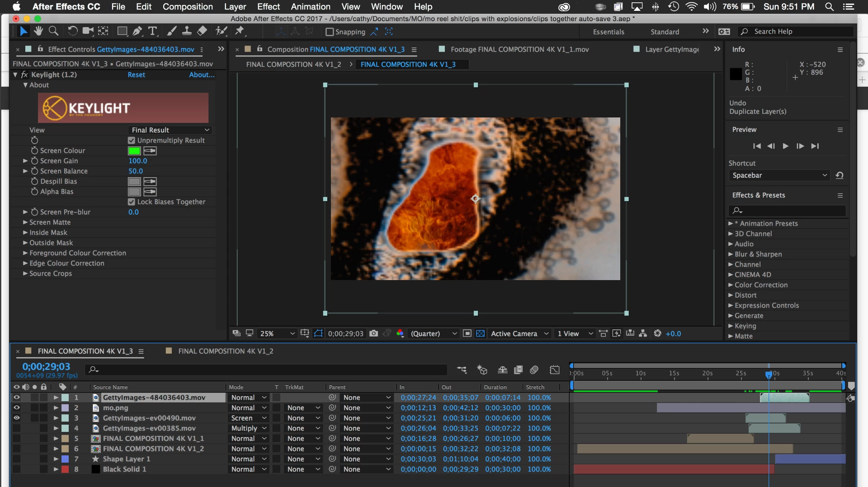The width and height of the screenshot is (868, 487).
Task: Select the Hand tool in toolbar
Action: tap(38, 31)
